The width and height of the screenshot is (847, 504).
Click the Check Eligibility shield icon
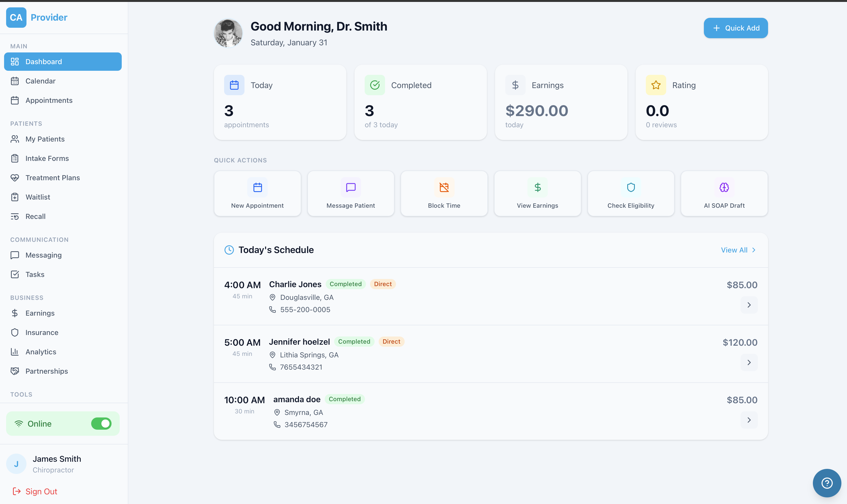[631, 187]
